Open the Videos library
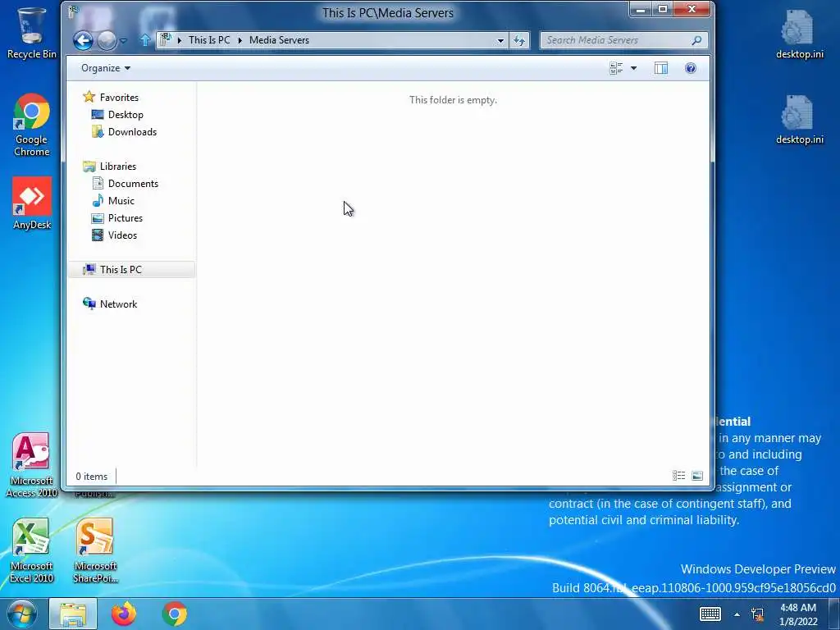Image resolution: width=840 pixels, height=630 pixels. 115,235
